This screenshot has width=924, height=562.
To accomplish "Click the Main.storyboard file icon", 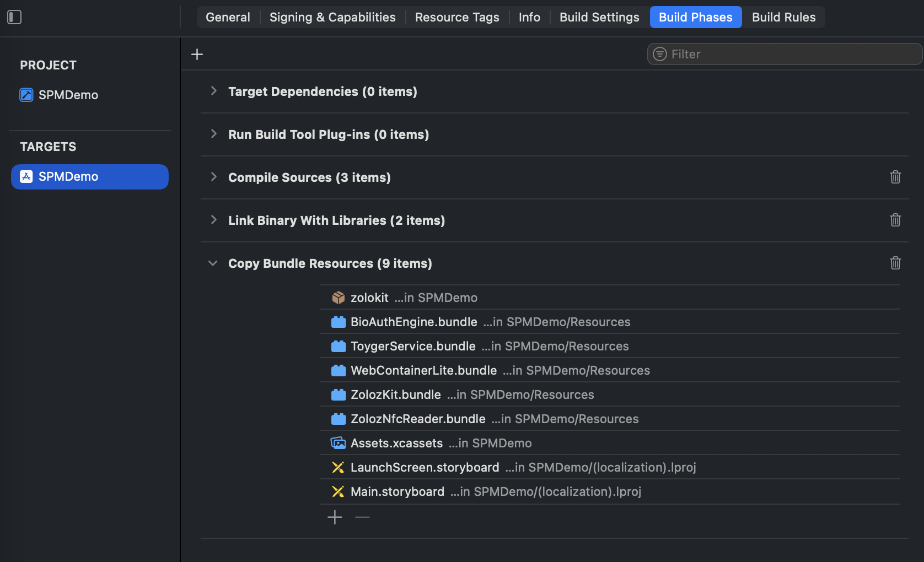I will 338,491.
